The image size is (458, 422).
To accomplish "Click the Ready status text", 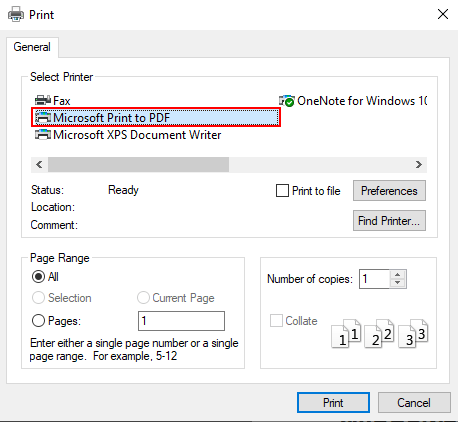I will pyautogui.click(x=123, y=190).
